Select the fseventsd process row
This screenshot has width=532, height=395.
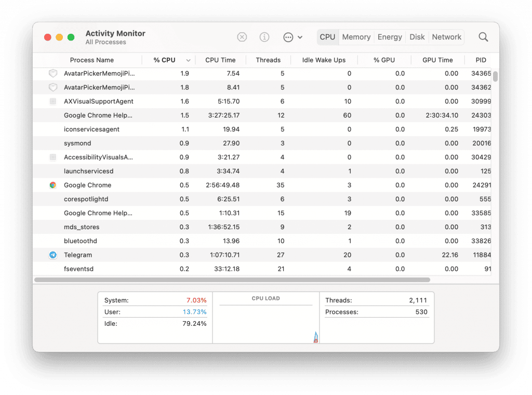pyautogui.click(x=262, y=269)
